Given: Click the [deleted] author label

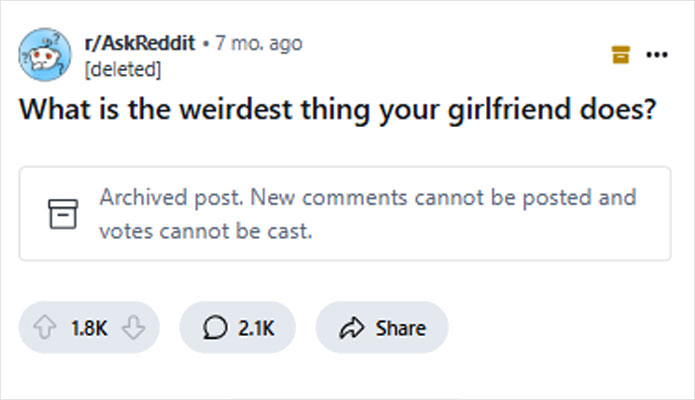Looking at the screenshot, I should (x=124, y=69).
